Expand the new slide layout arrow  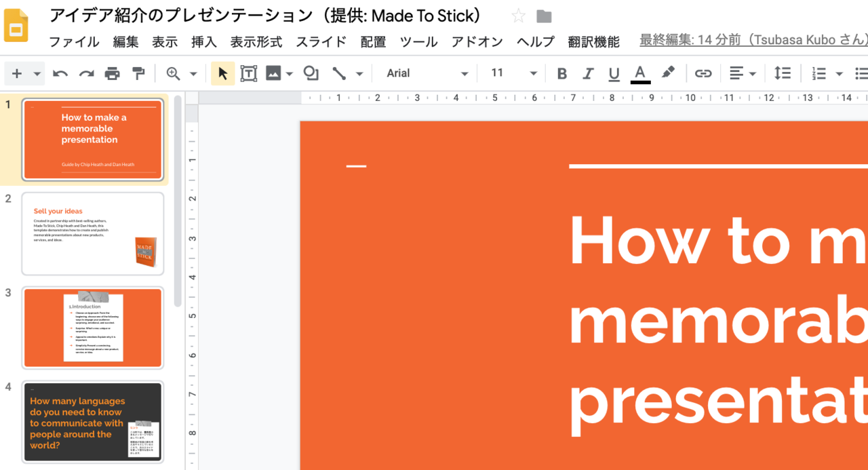[37, 73]
